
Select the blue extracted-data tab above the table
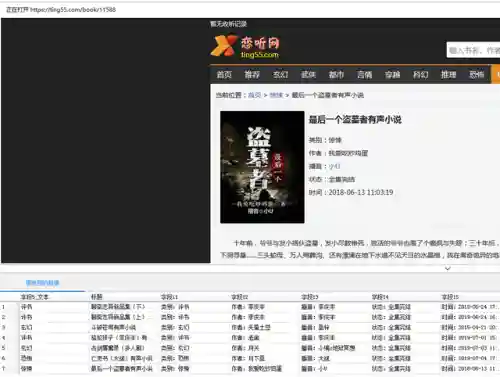tap(43, 283)
